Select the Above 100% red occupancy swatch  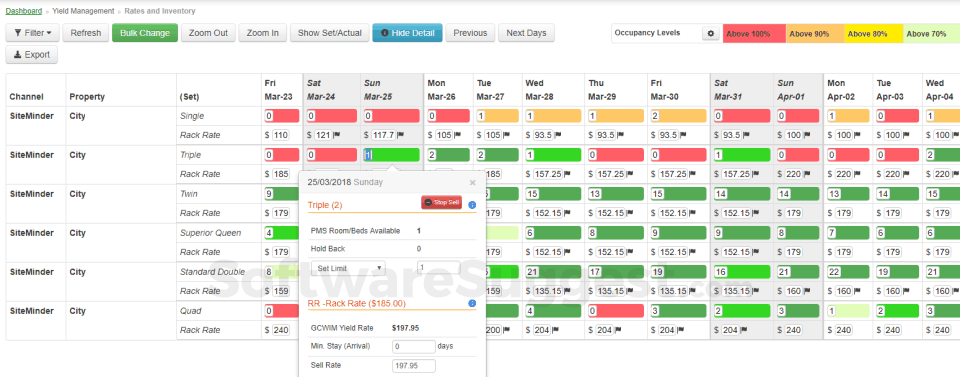point(754,34)
